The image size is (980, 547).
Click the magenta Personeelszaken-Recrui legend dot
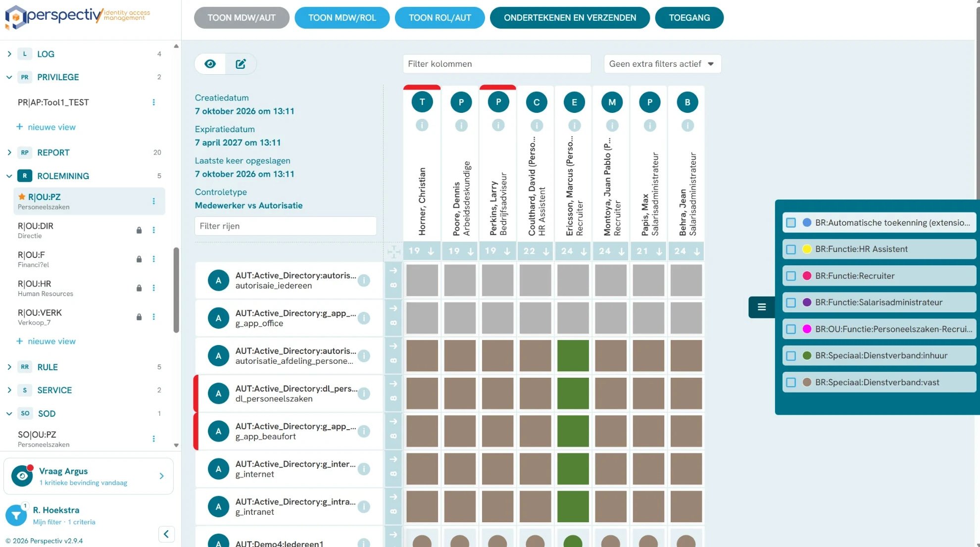(x=807, y=329)
